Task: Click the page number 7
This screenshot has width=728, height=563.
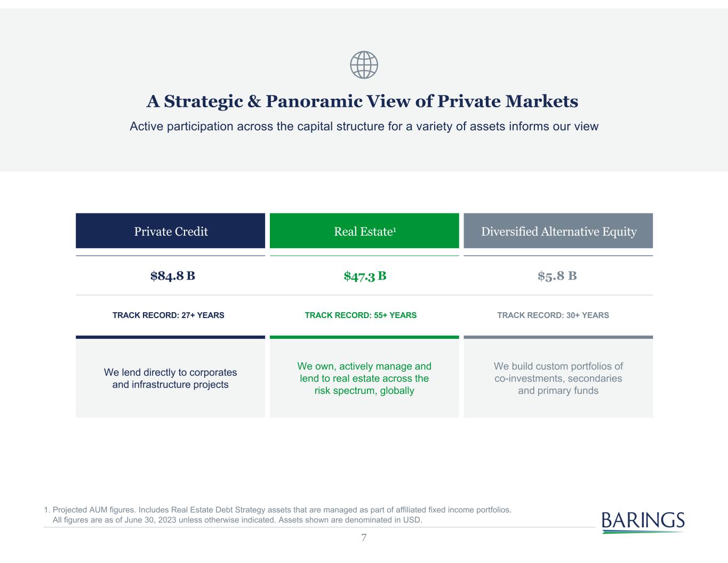Action: (x=364, y=537)
